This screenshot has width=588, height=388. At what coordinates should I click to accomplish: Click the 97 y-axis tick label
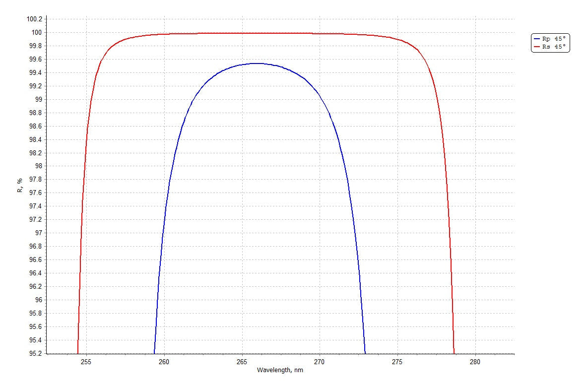[x=38, y=233]
